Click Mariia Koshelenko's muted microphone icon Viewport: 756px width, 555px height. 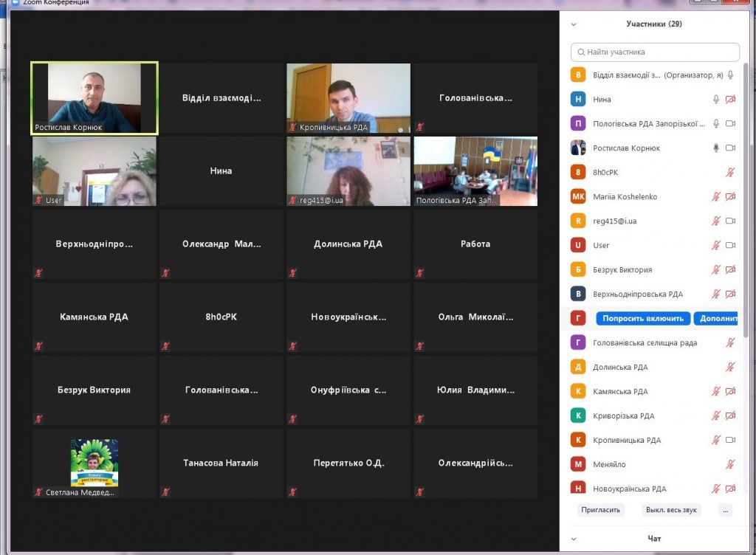715,196
